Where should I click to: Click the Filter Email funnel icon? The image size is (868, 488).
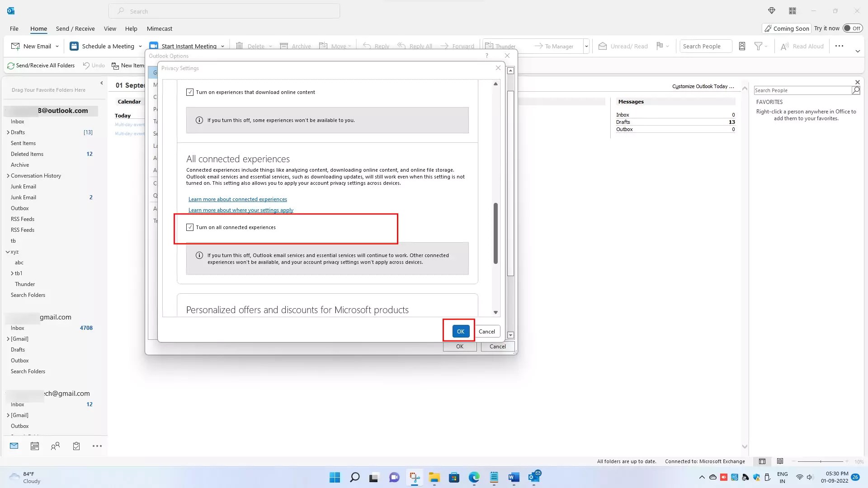point(759,46)
